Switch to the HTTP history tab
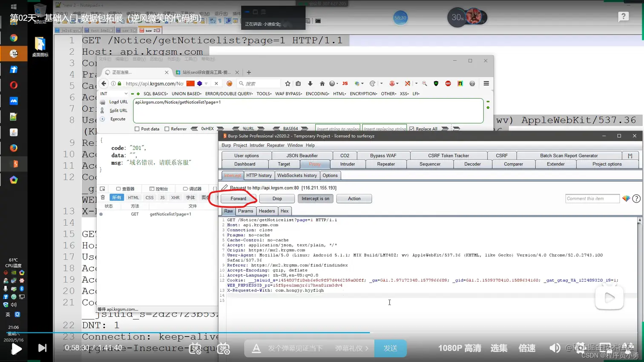The image size is (644, 362). pos(259,175)
